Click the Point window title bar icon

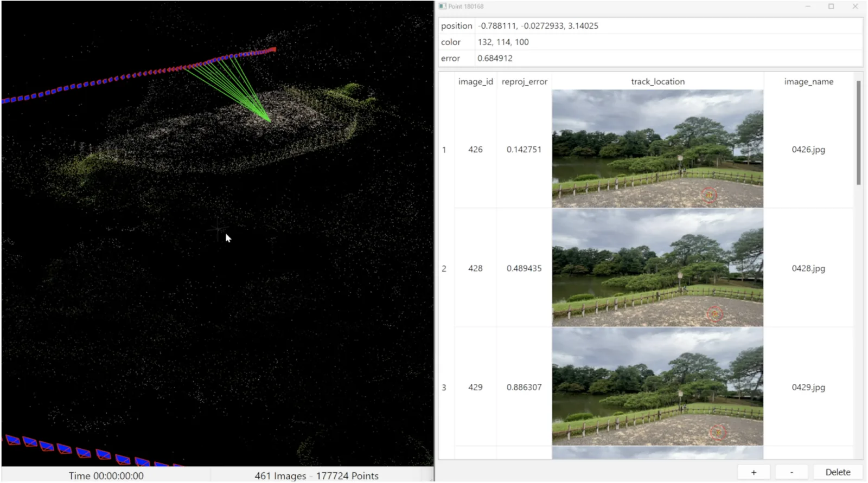(443, 7)
